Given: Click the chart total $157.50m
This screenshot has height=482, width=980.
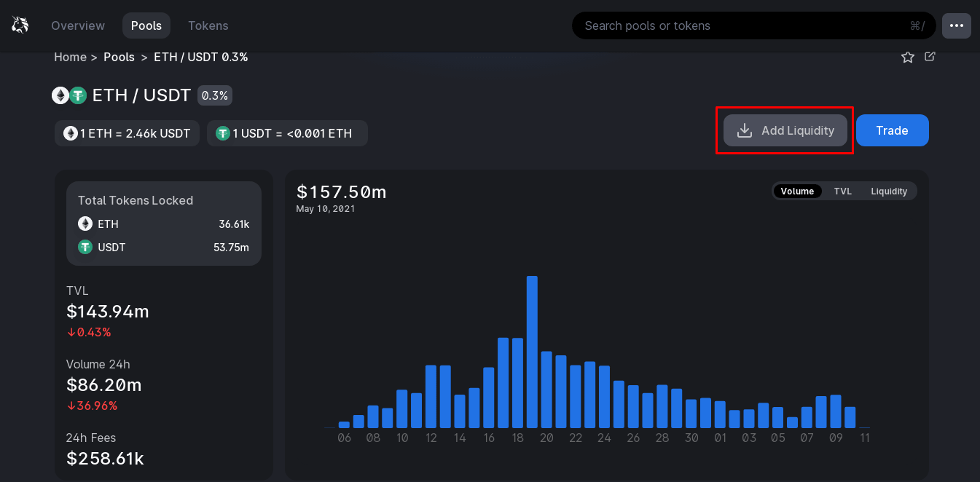Looking at the screenshot, I should [x=342, y=192].
